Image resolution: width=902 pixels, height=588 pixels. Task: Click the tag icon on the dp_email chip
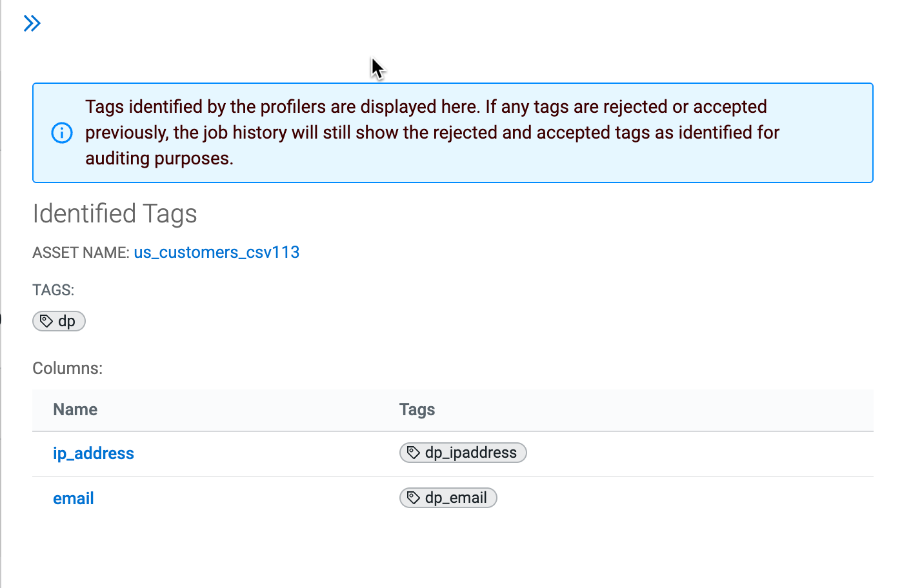(x=414, y=498)
